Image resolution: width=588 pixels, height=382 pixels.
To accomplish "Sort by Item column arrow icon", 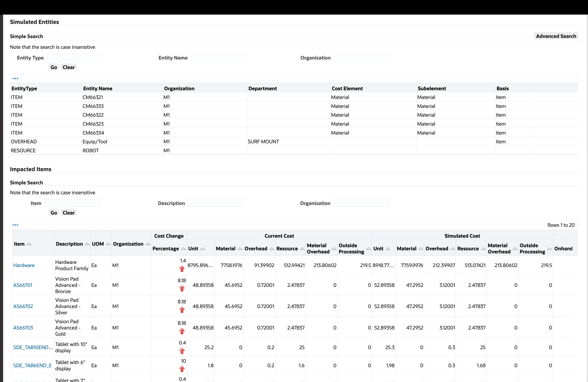I will [29, 244].
